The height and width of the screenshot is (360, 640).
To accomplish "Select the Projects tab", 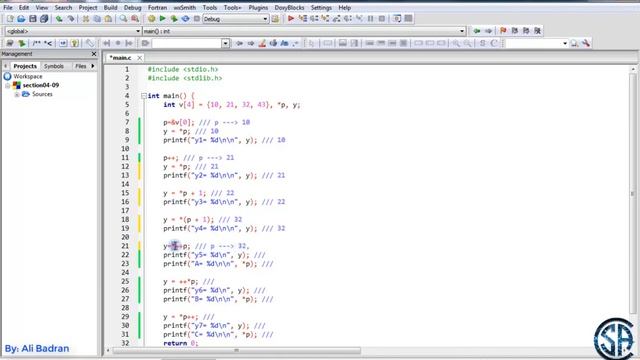I will 25,66.
